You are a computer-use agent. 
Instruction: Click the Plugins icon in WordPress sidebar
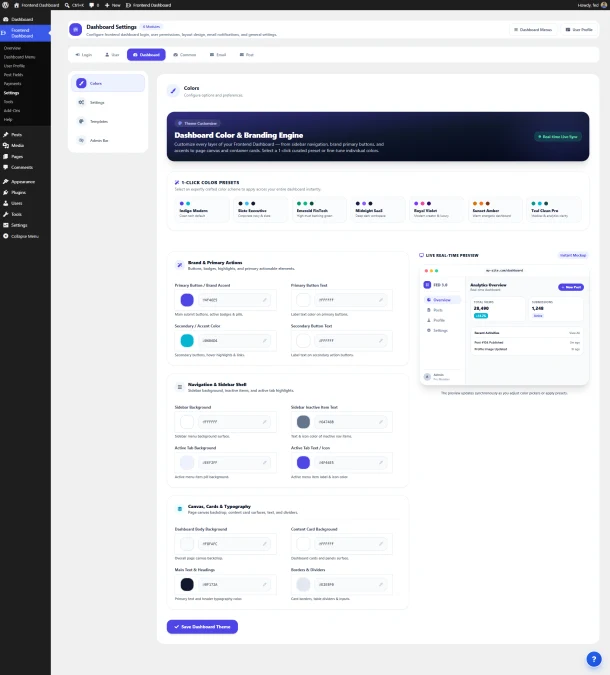click(6, 192)
